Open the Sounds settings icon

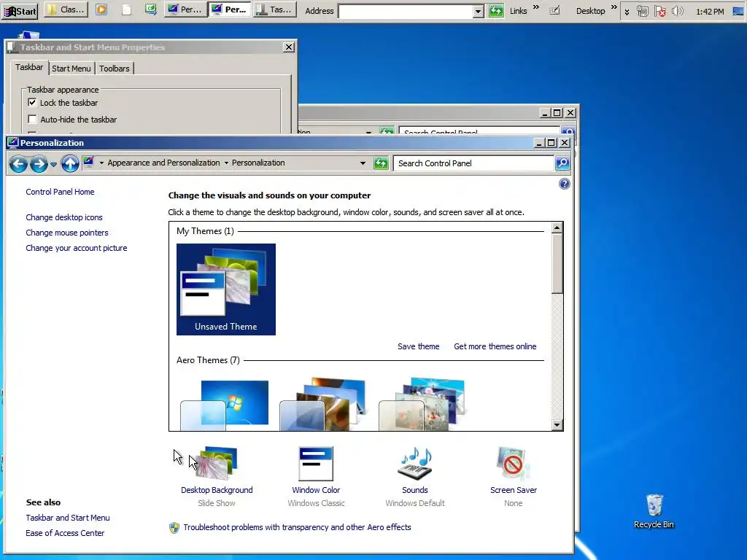click(415, 463)
